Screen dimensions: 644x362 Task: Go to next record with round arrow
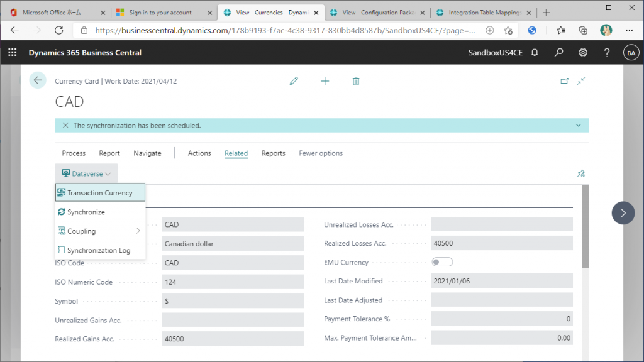(623, 212)
